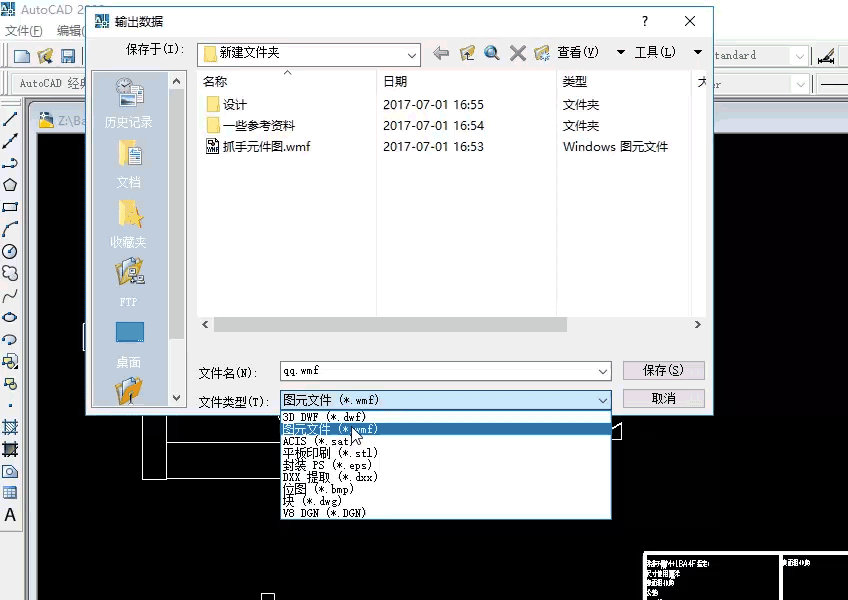The height and width of the screenshot is (600, 848).
Task: Select the Polygon tool
Action: pyautogui.click(x=9, y=184)
